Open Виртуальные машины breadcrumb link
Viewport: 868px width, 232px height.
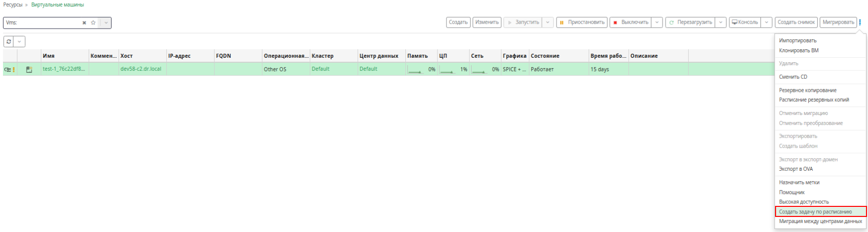(x=58, y=5)
